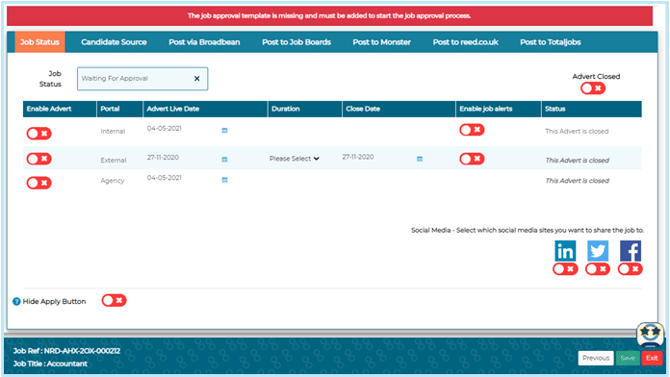This screenshot has height=377, width=670.
Task: Open calendar for External advert live date
Action: pyautogui.click(x=224, y=159)
